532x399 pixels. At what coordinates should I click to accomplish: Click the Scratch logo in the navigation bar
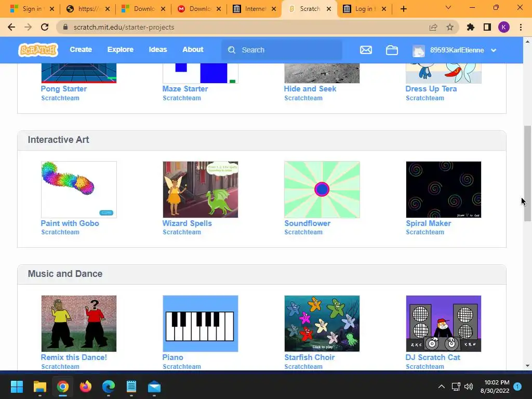38,50
